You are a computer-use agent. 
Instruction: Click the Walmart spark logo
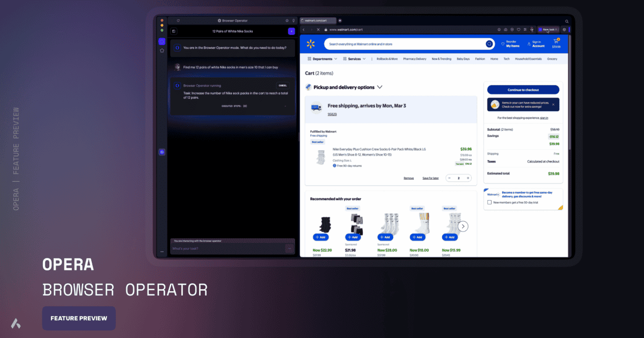310,44
